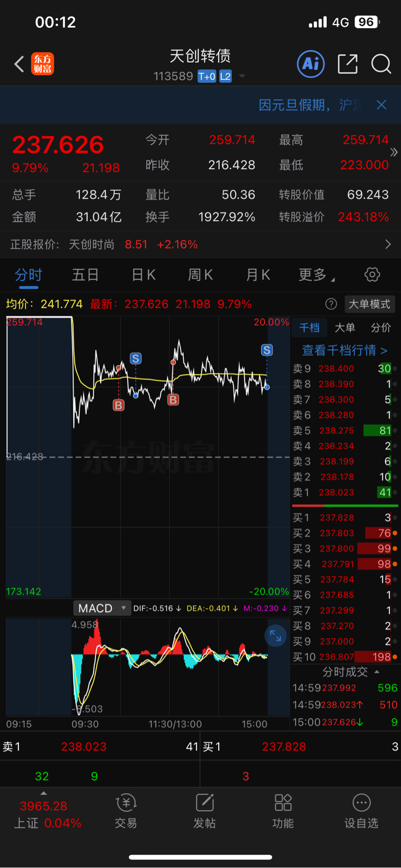Open 正股报价 row chevron
Image resolution: width=401 pixels, height=868 pixels.
tap(387, 244)
